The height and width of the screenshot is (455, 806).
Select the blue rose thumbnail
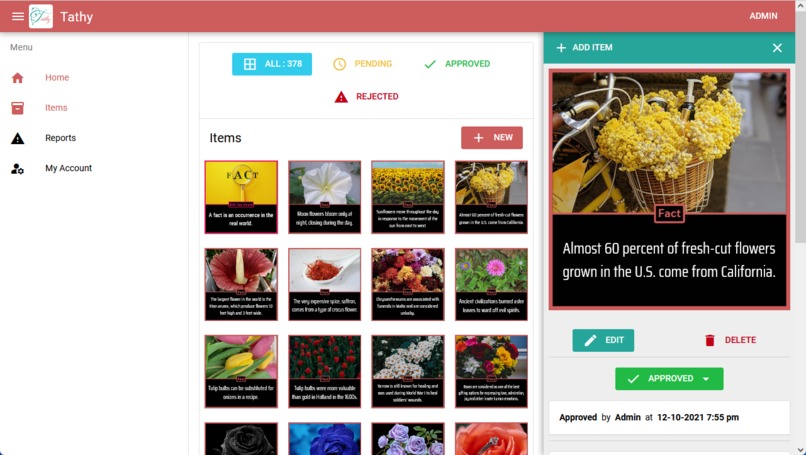pos(324,439)
